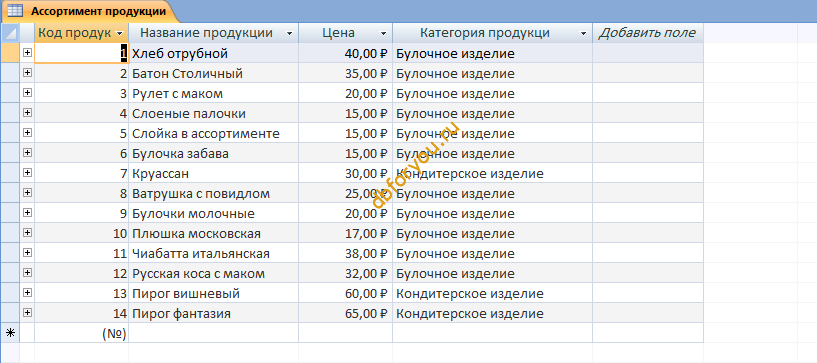Click the Русская коса с маком cell
This screenshot has height=363, width=817.
(214, 273)
